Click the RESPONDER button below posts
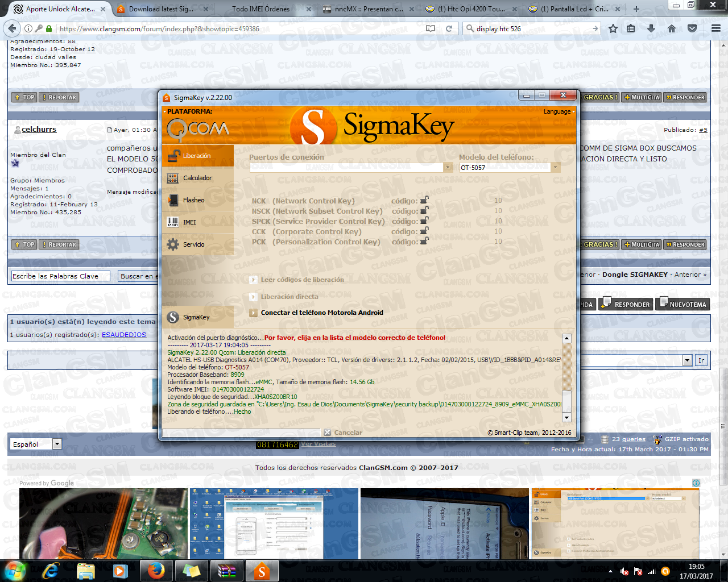728x582 pixels. [x=625, y=304]
